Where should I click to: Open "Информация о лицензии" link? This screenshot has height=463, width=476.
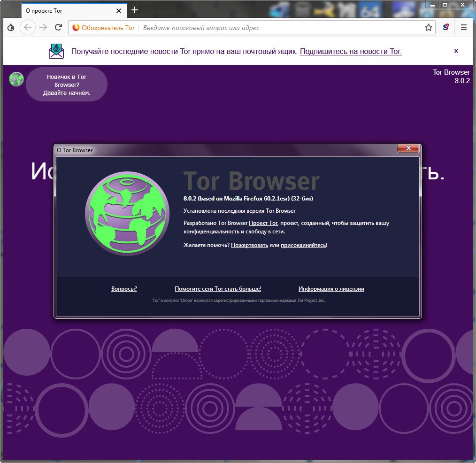coord(331,289)
